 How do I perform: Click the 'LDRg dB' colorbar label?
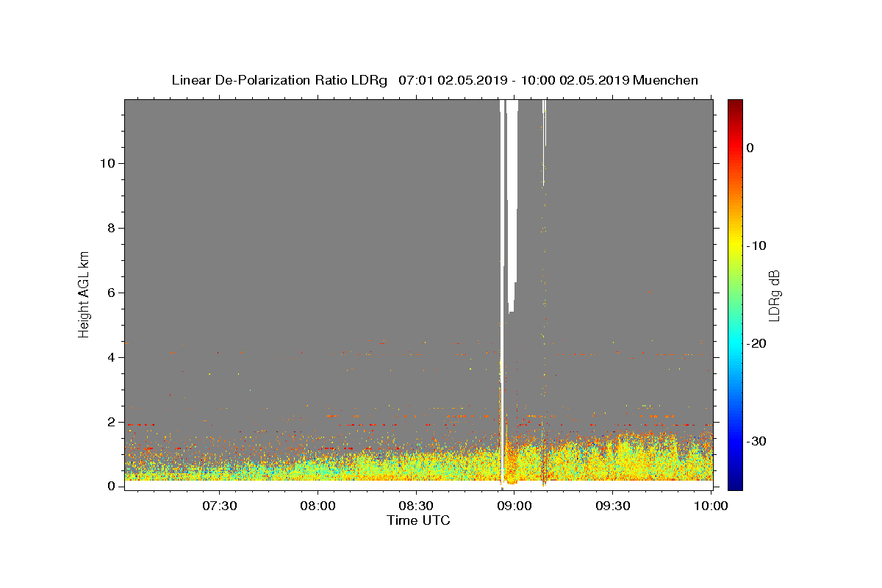click(774, 295)
